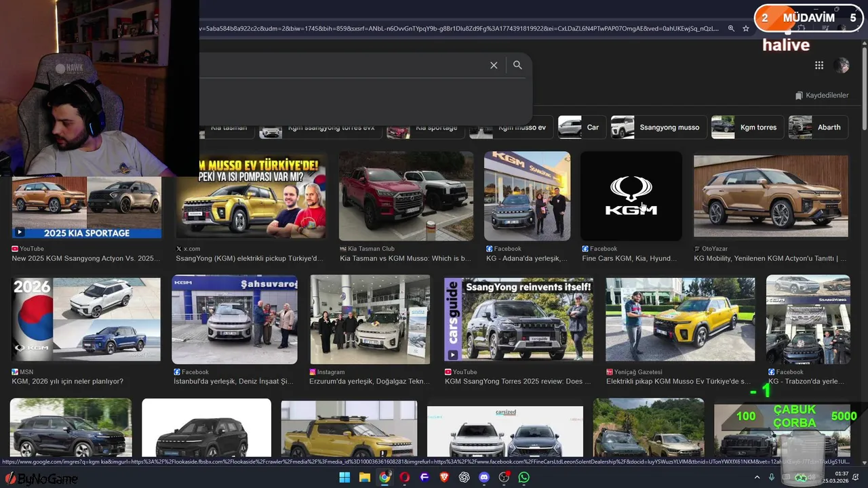This screenshot has width=868, height=488.
Task: Open the carsguide SsangYong reinvents itself thumbnail
Action: click(x=519, y=319)
